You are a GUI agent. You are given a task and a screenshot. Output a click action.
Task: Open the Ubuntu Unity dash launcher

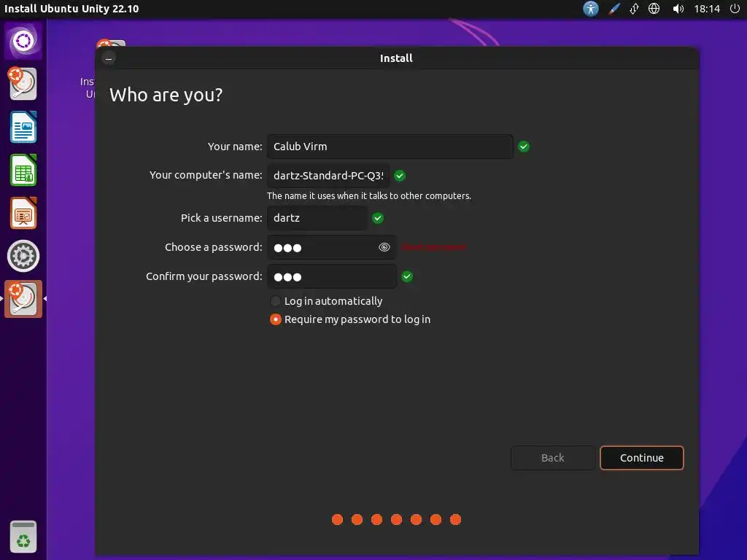[23, 41]
